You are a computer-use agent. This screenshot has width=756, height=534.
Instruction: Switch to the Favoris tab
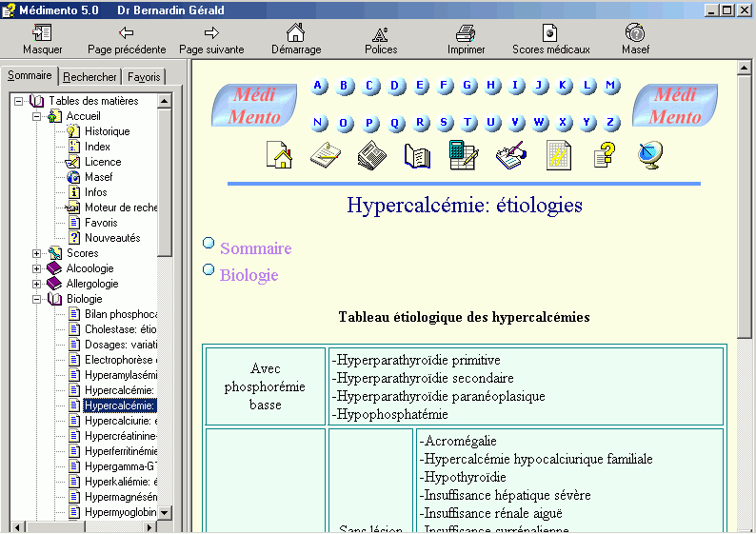pos(144,77)
